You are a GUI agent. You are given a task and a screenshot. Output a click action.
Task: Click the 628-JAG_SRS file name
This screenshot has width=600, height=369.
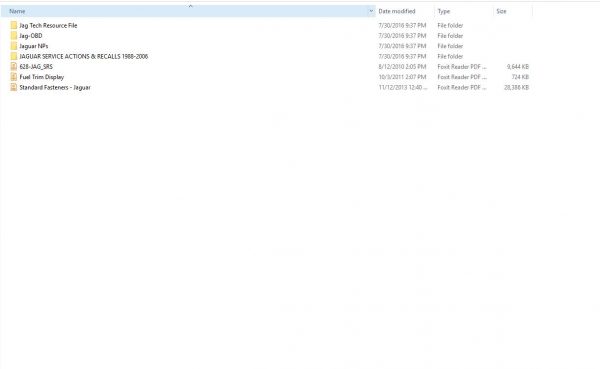[36, 67]
